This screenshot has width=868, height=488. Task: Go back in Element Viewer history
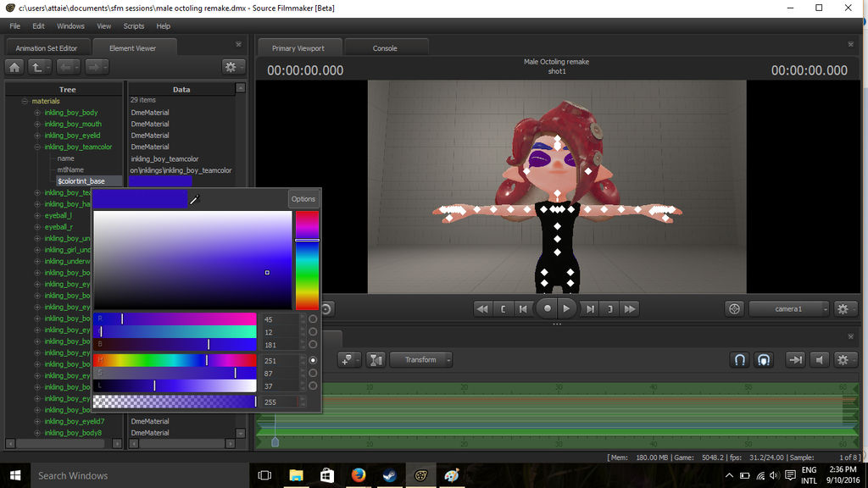(x=68, y=67)
